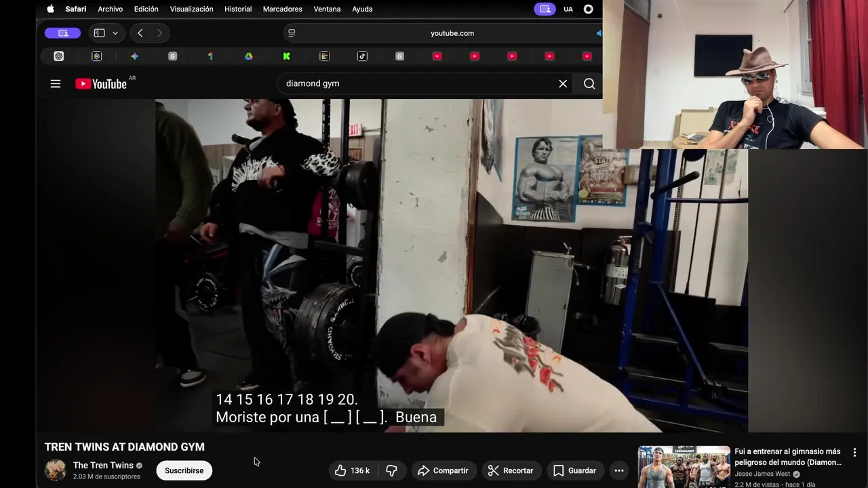
Task: Click the '2.03 M de suscriptores' text
Action: tap(106, 476)
